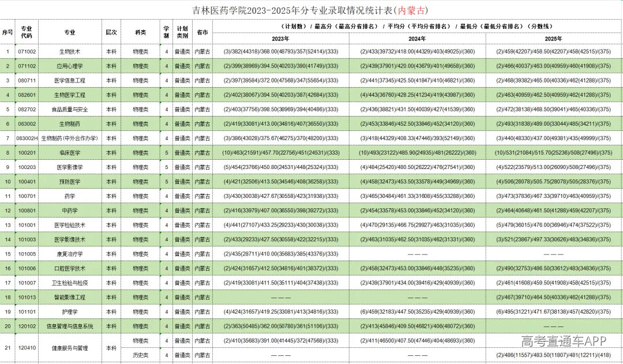Select the 计划类别 column header
The image size is (623, 364).
click(x=182, y=32)
